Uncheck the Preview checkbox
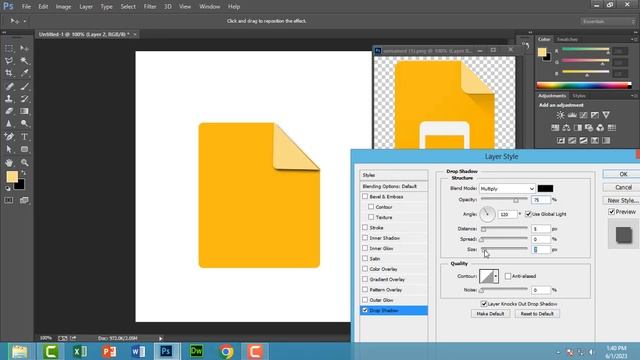Image resolution: width=640 pixels, height=360 pixels. [611, 211]
